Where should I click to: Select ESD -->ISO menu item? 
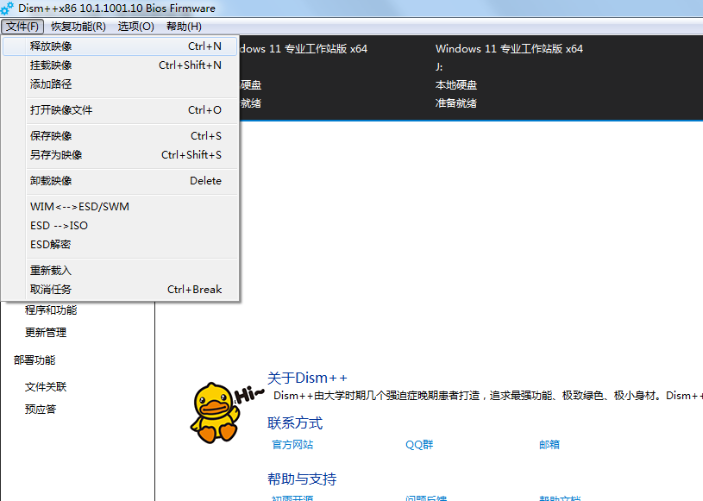click(59, 225)
